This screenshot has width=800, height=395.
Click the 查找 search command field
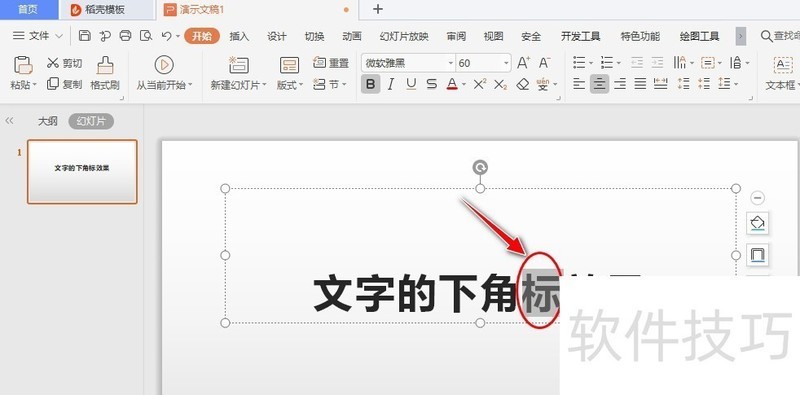(x=780, y=36)
